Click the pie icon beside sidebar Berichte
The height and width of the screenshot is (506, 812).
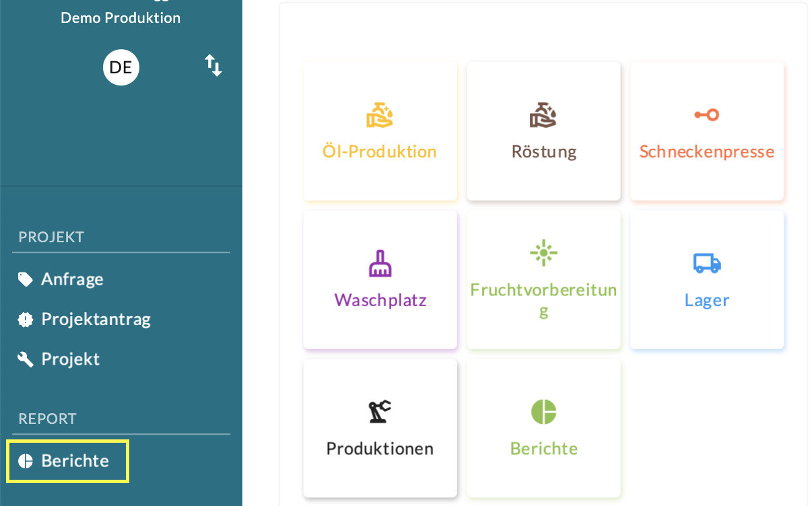click(x=26, y=461)
